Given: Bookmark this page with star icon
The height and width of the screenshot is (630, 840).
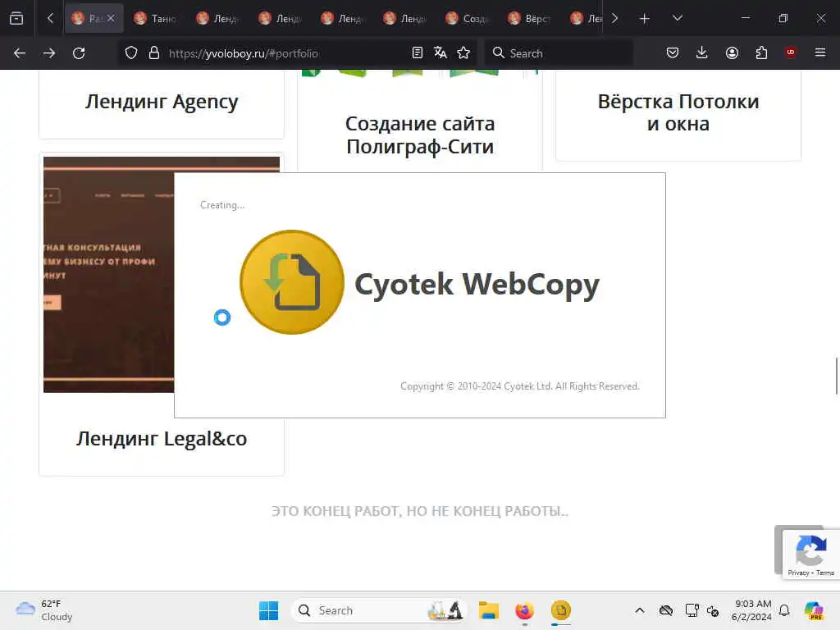Looking at the screenshot, I should coord(463,52).
